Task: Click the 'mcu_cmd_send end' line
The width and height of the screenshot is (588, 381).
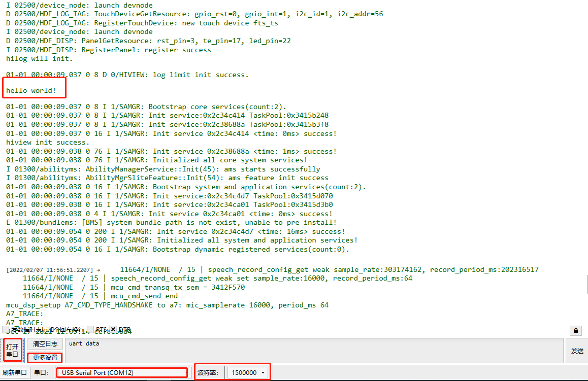Action: (101, 296)
